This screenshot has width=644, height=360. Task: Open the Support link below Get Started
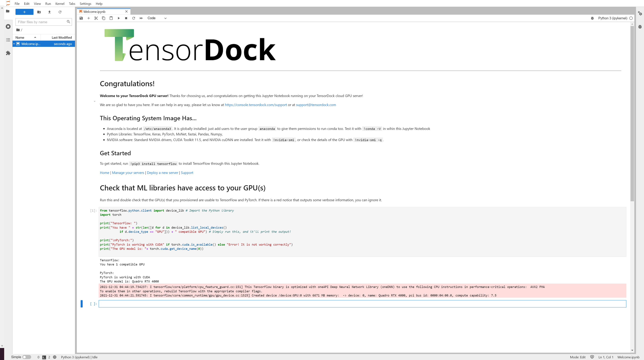[x=187, y=173]
